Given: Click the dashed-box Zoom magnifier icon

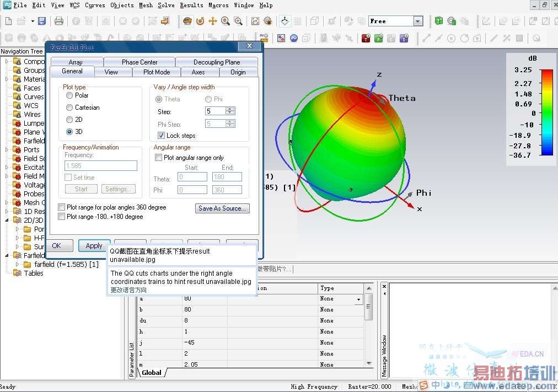Looking at the screenshot, I should pyautogui.click(x=238, y=21).
